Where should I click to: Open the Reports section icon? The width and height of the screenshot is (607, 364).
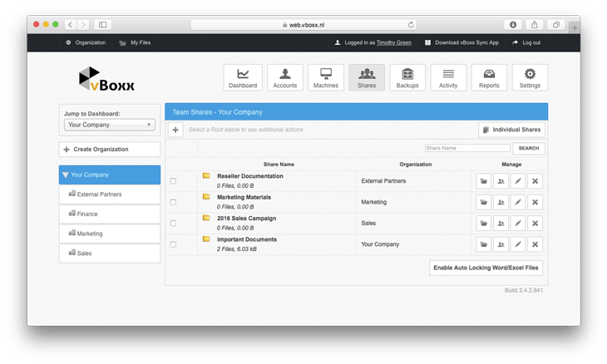point(489,77)
